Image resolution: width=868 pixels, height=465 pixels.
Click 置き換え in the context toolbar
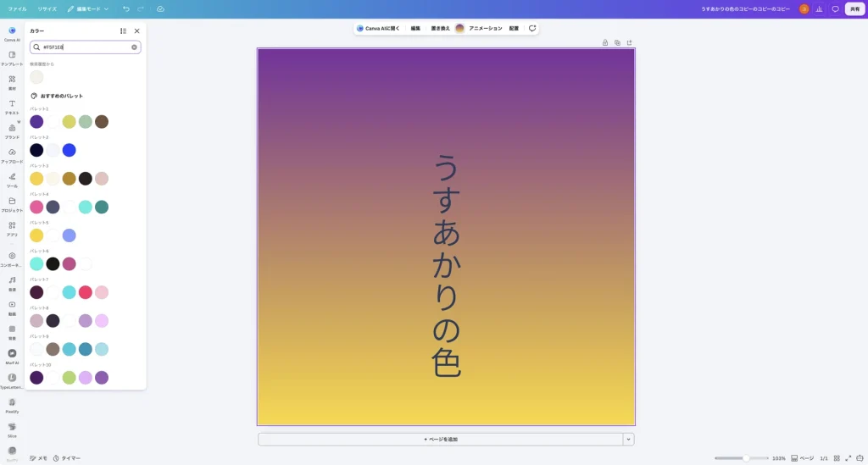tap(440, 28)
